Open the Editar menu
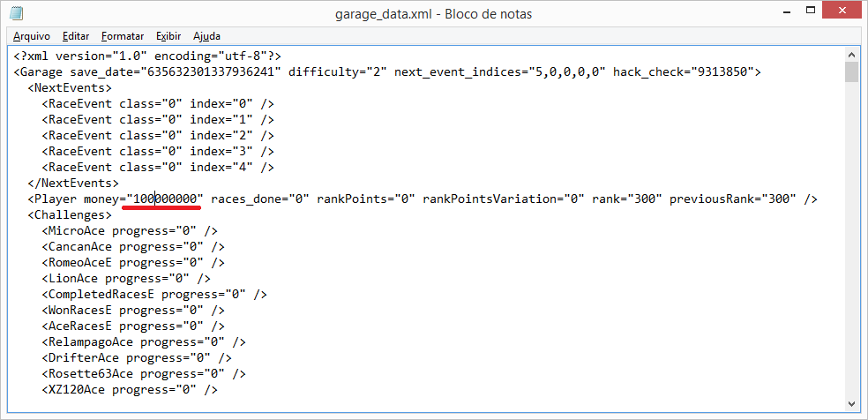The image size is (868, 420). tap(76, 36)
